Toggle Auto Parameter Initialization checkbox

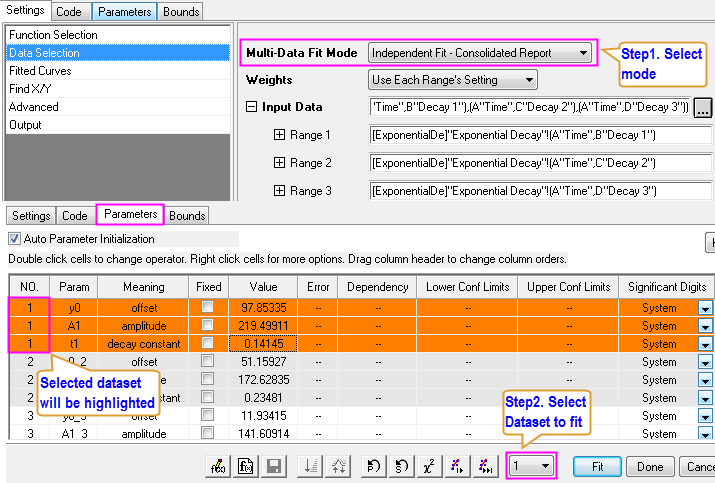pyautogui.click(x=14, y=239)
